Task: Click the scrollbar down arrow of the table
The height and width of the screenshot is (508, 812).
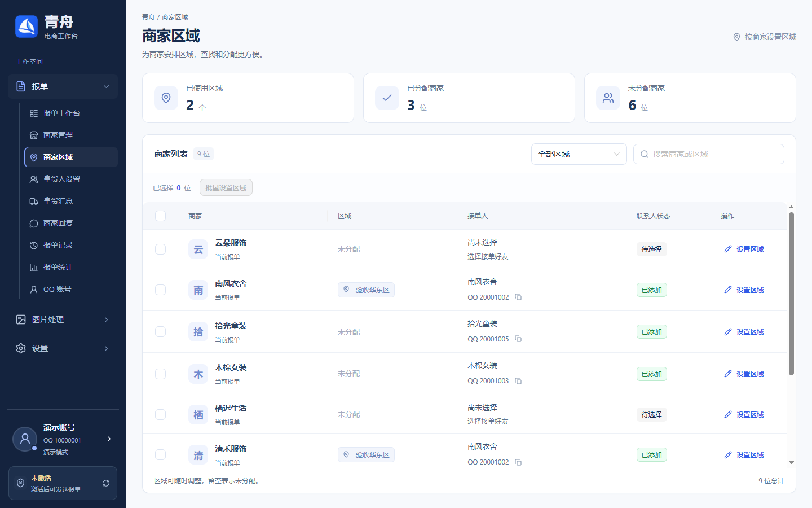Action: [791, 463]
